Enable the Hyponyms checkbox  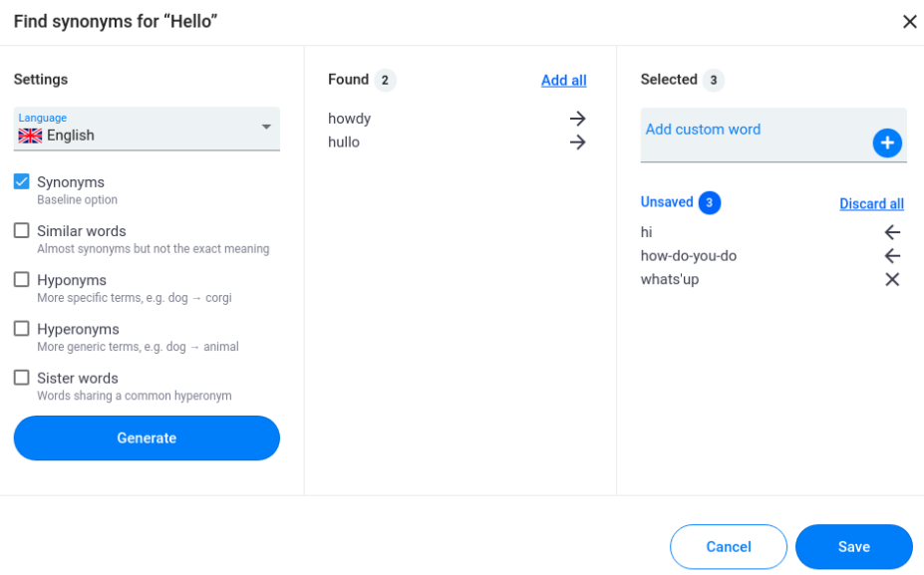tap(22, 280)
